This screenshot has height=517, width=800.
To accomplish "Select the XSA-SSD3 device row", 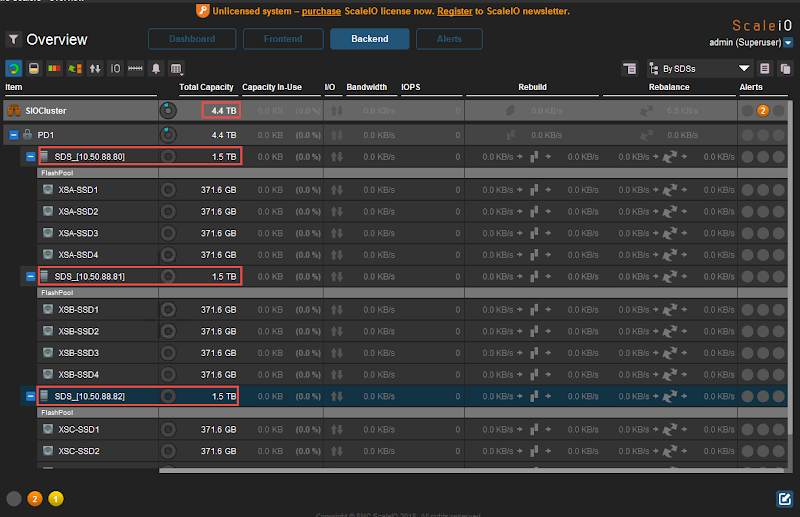I will point(412,233).
